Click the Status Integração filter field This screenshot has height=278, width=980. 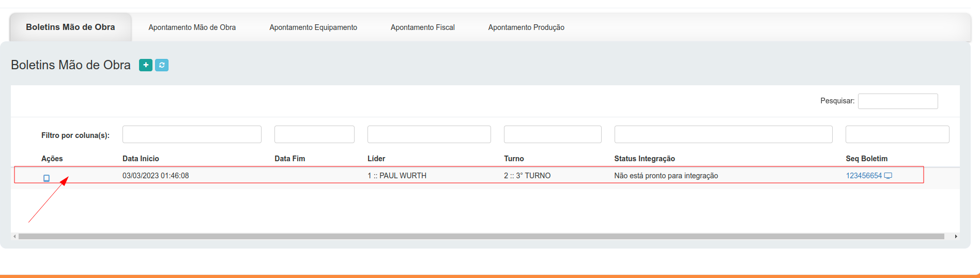[x=723, y=134]
